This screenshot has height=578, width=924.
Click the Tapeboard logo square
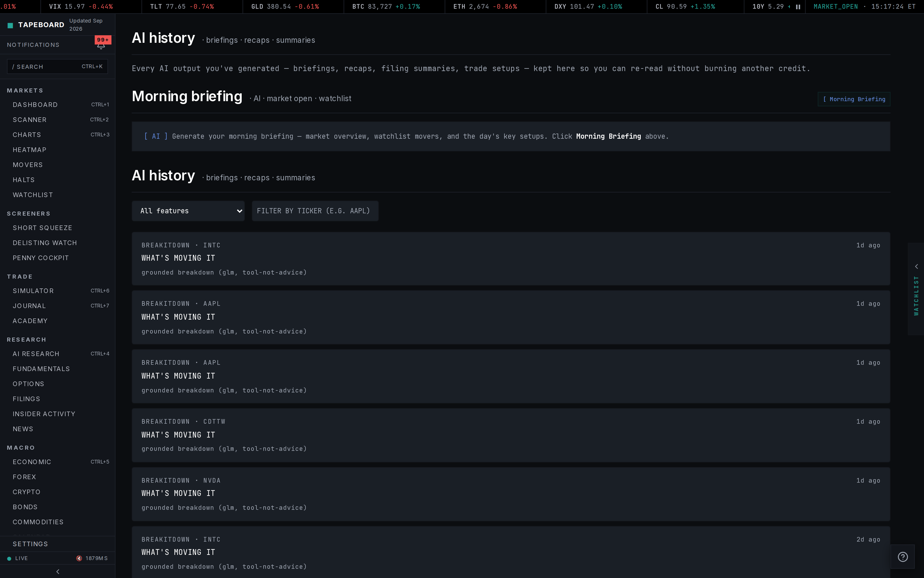(x=10, y=25)
